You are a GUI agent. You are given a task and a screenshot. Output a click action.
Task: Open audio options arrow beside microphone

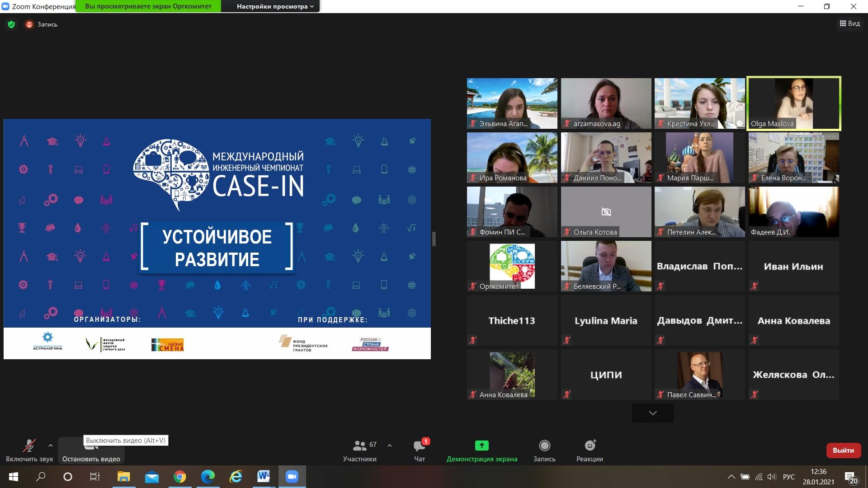coord(51,446)
